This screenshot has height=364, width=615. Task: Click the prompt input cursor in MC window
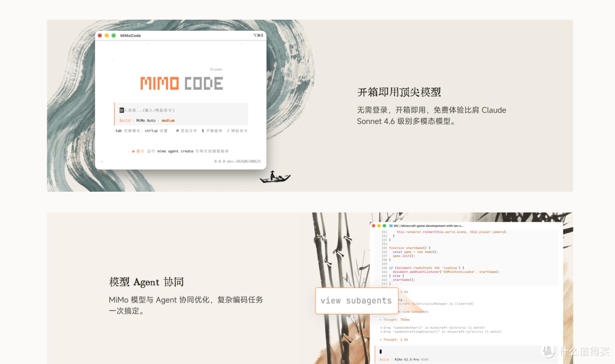point(380,351)
